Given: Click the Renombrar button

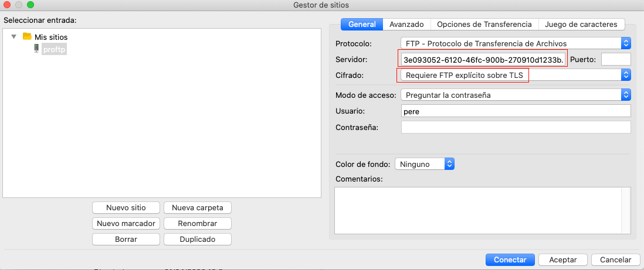Looking at the screenshot, I should click(x=198, y=224).
